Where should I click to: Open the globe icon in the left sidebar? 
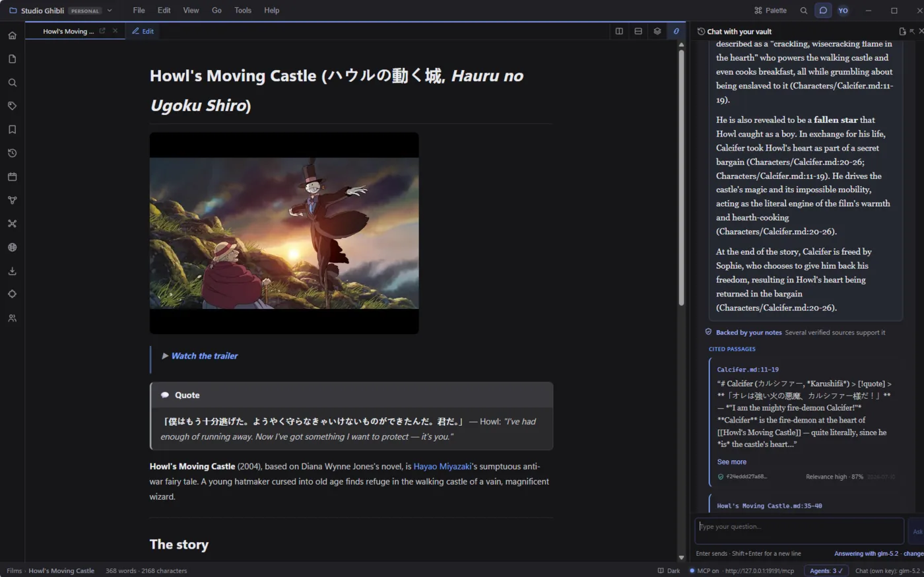tap(12, 248)
